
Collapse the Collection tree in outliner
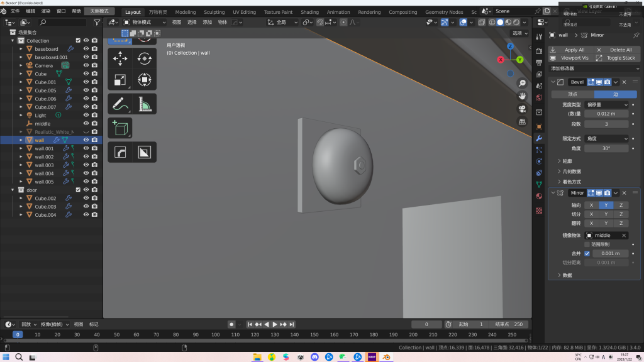pyautogui.click(x=13, y=41)
